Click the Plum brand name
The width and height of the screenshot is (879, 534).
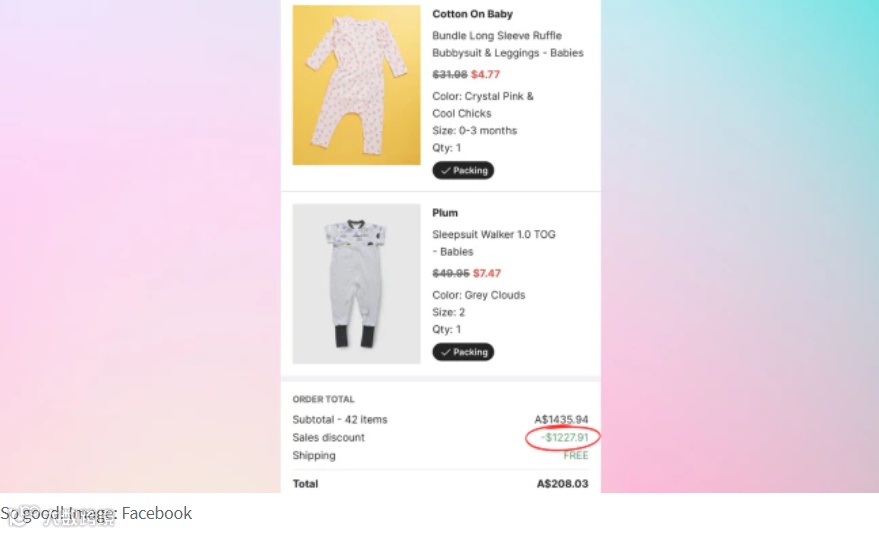click(445, 213)
